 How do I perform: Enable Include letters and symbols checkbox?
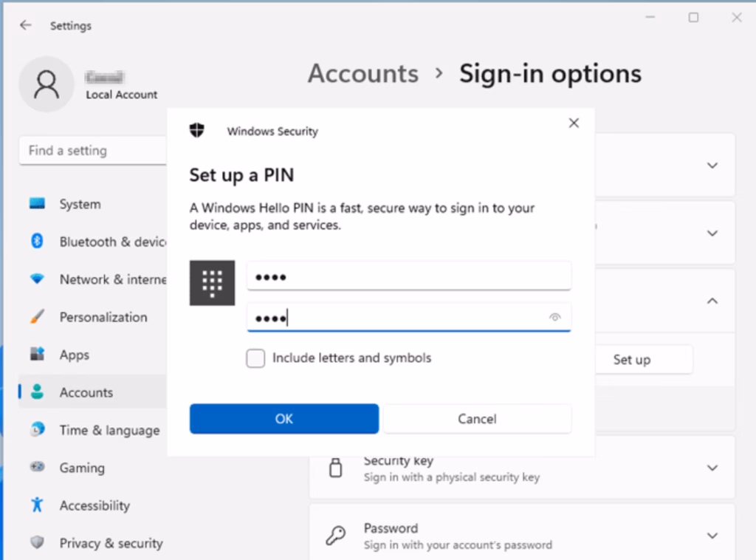(255, 358)
